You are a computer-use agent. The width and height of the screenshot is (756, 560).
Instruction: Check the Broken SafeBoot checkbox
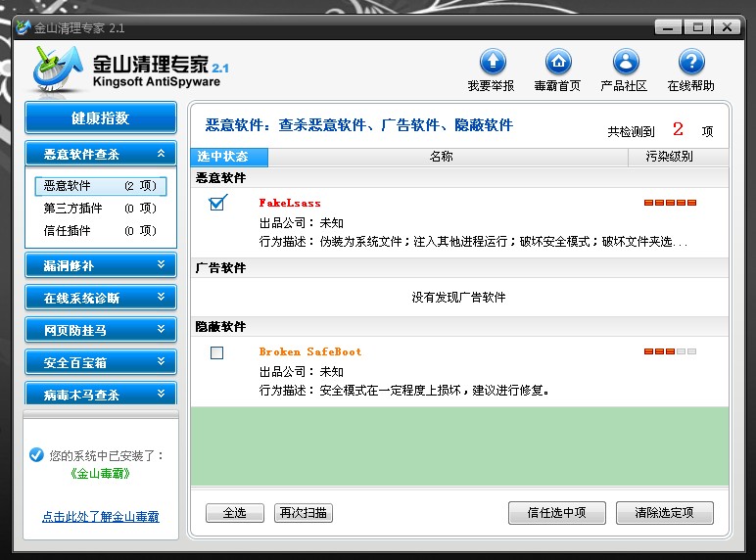point(217,352)
